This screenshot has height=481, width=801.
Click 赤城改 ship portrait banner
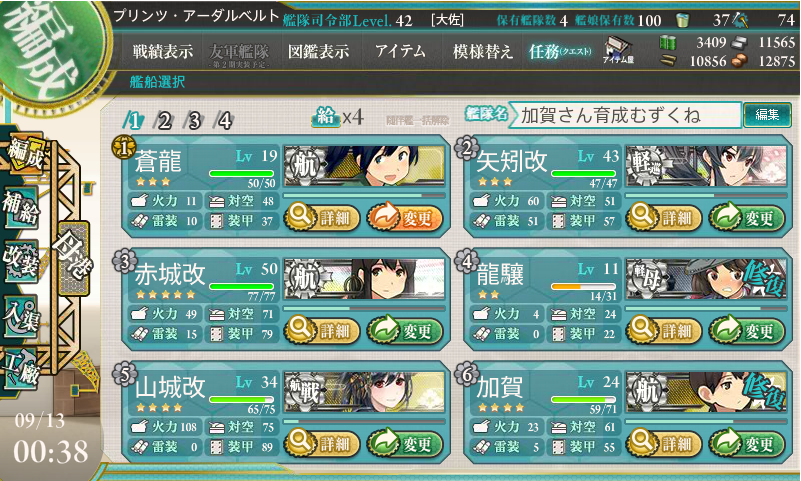coord(364,278)
